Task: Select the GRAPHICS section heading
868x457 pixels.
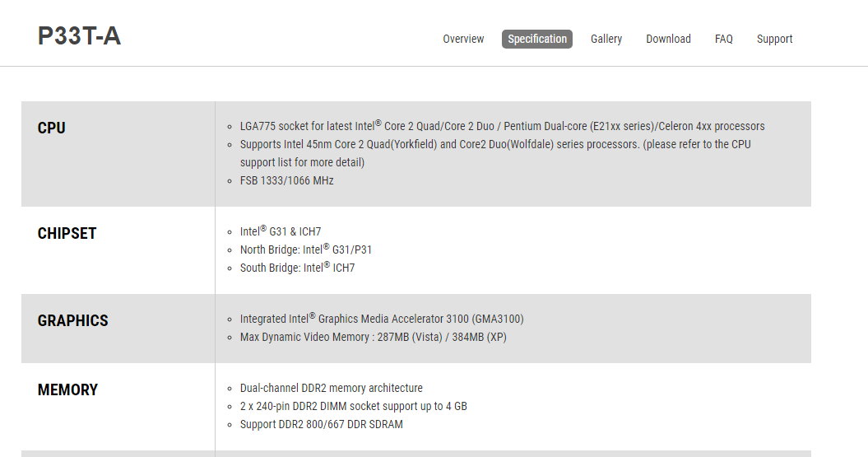Action: click(73, 321)
